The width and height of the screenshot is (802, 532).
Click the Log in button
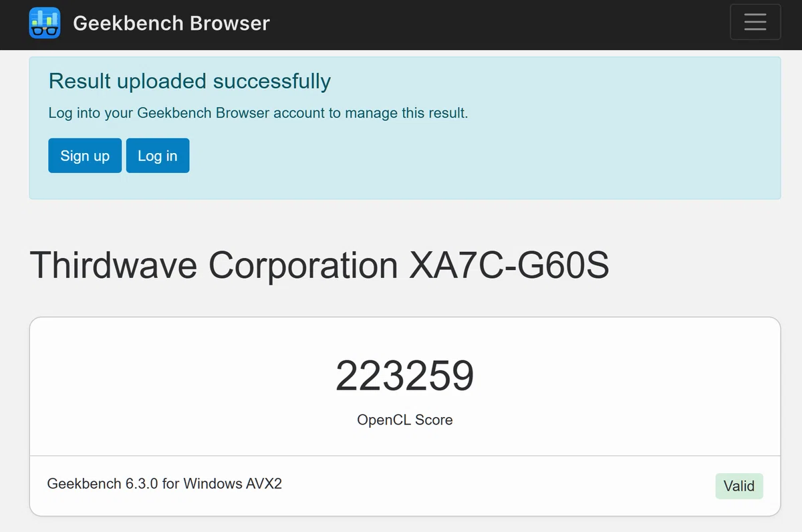click(158, 156)
